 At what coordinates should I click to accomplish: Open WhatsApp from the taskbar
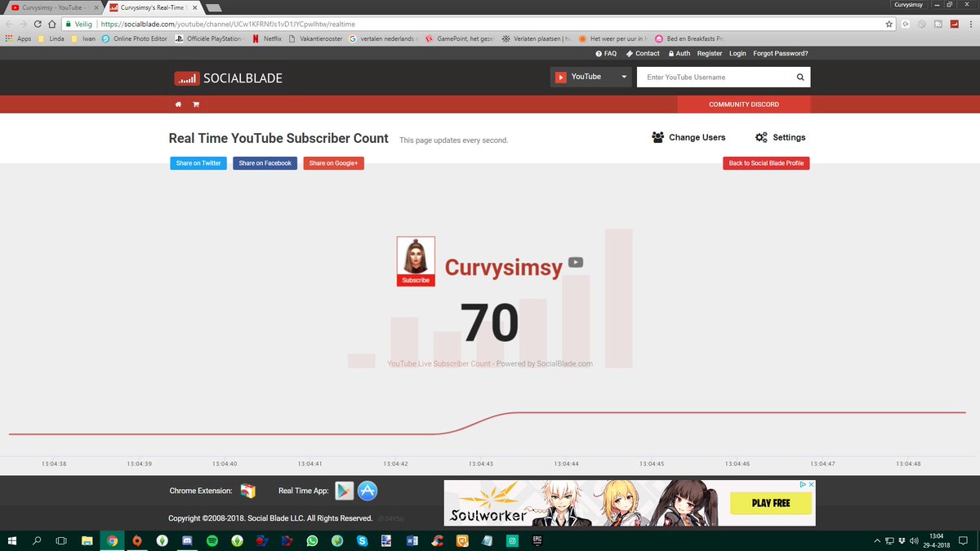click(312, 540)
